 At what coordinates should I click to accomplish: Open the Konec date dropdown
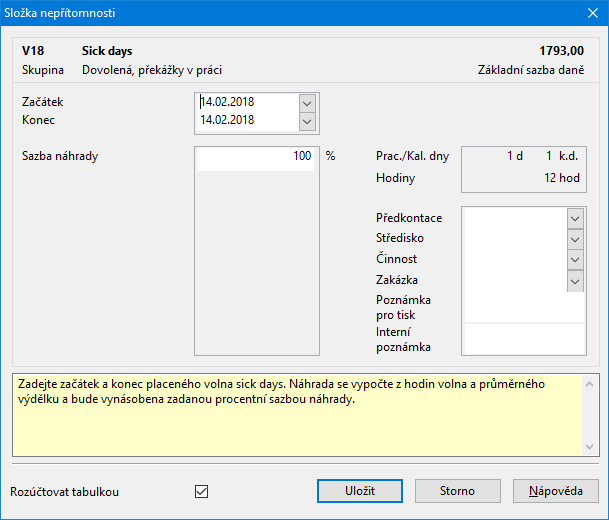307,122
